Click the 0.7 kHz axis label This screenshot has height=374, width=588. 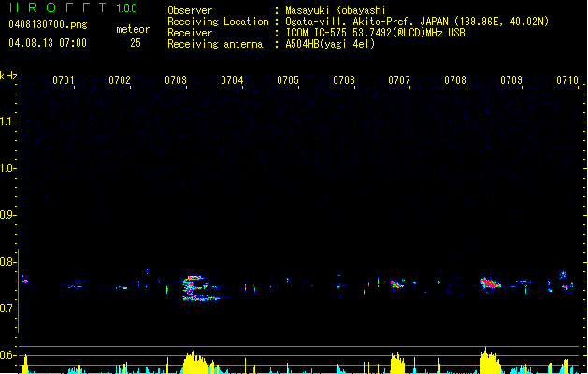coord(7,309)
